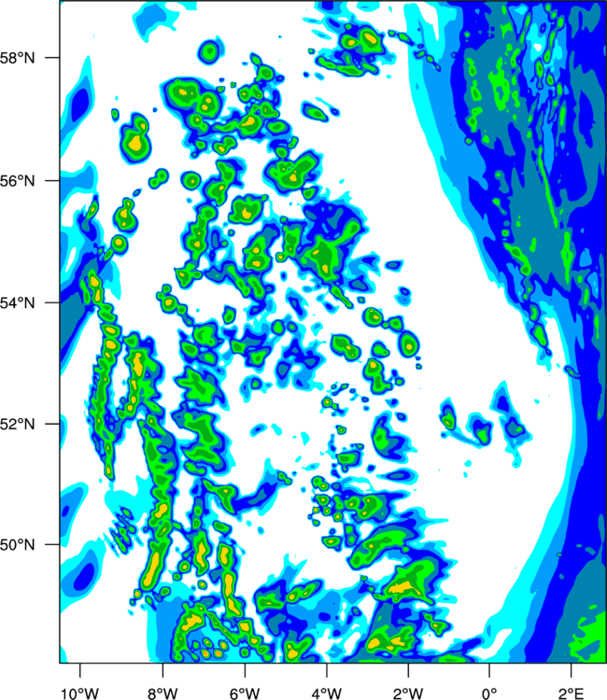This screenshot has height=700, width=607.
Task: Click the 58°N latitude axis label
Action: click(18, 58)
